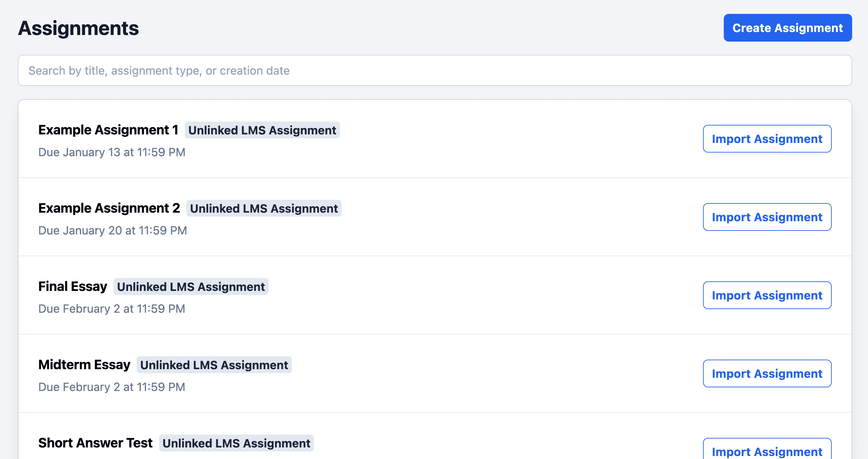
Task: Import the Short Answer Test assignment
Action: [767, 451]
